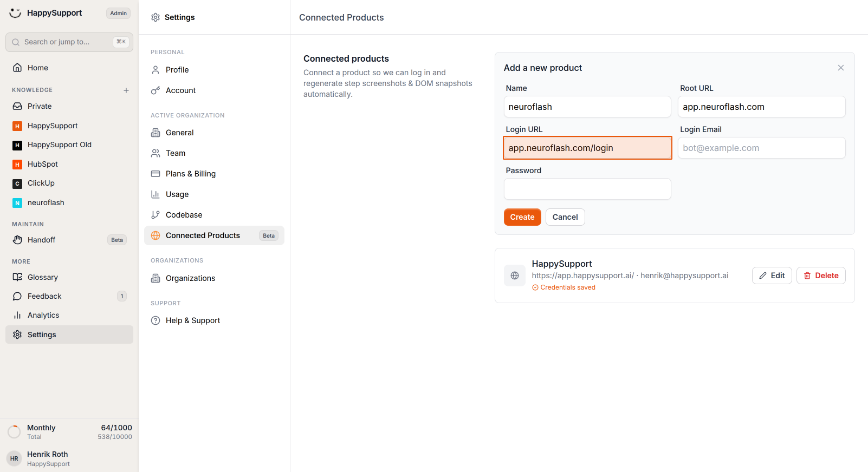Screen dimensions: 868x472
Task: Click the Organizations building icon
Action: pyautogui.click(x=156, y=278)
